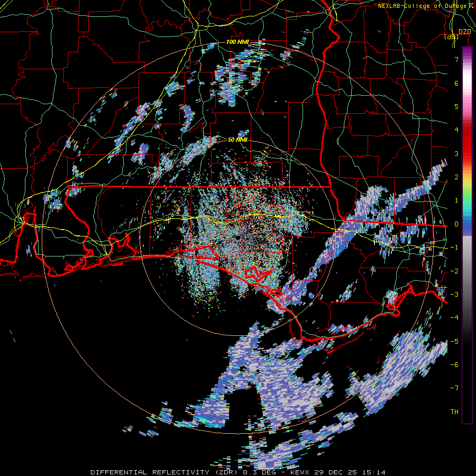Click the '-4' tick label on legend

[454, 318]
